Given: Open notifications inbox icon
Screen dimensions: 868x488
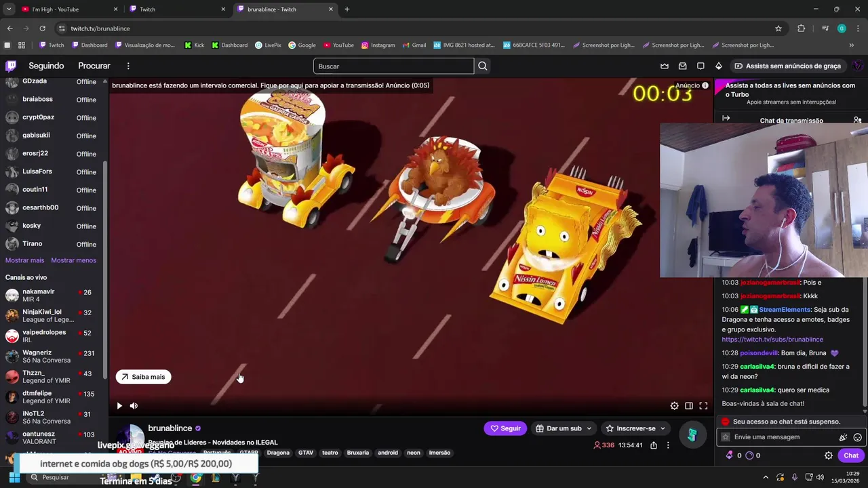Looking at the screenshot, I should click(x=683, y=66).
